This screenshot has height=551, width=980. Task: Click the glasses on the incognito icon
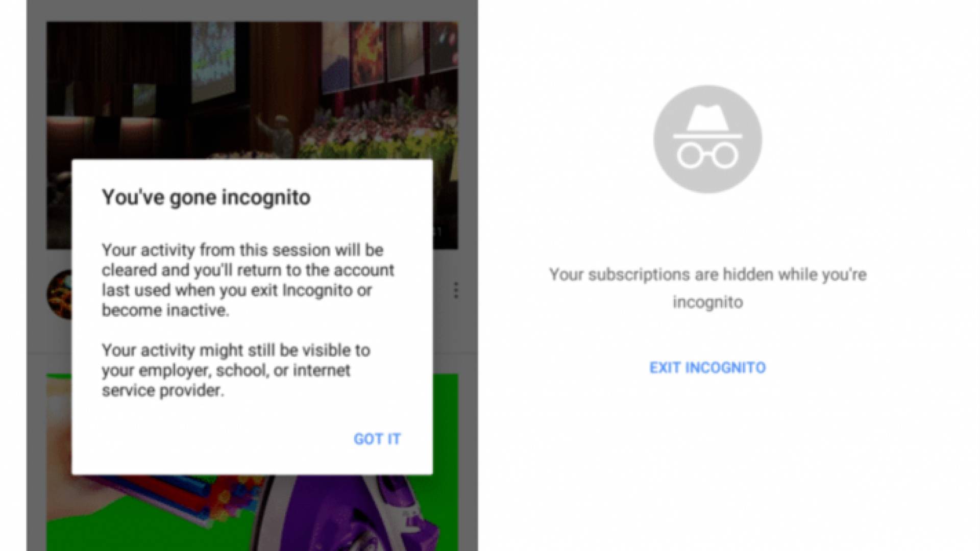[707, 156]
